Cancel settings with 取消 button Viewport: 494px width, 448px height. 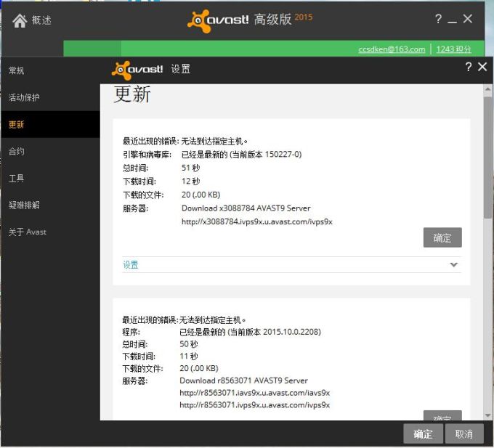coord(464,433)
